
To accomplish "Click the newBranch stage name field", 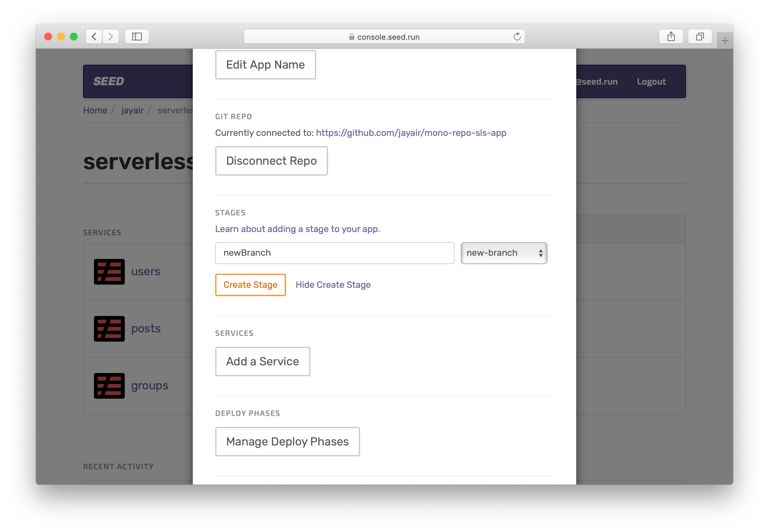I will (x=334, y=253).
